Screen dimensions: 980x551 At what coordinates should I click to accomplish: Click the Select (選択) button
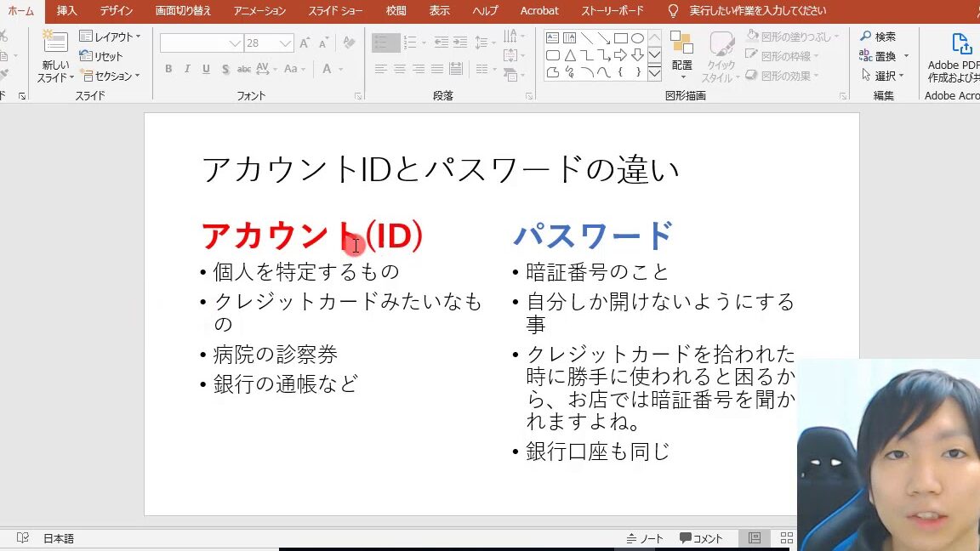884,76
